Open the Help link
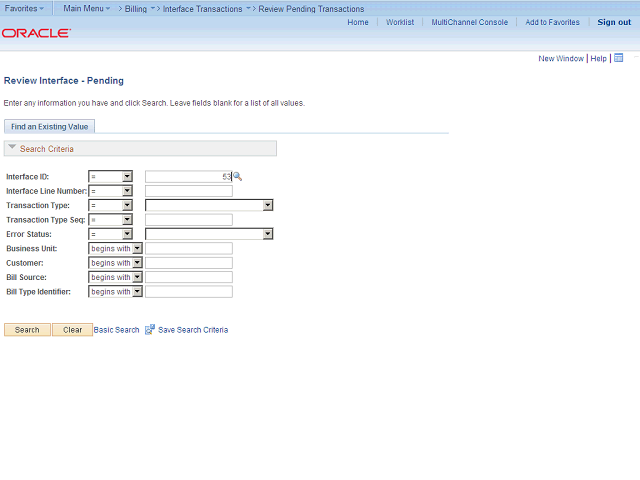Screen dimensions: 640x480 coord(598,58)
